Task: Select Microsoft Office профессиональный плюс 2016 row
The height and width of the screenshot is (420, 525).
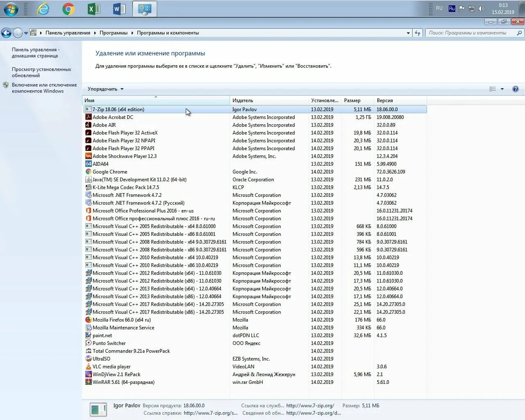Action: [255, 219]
